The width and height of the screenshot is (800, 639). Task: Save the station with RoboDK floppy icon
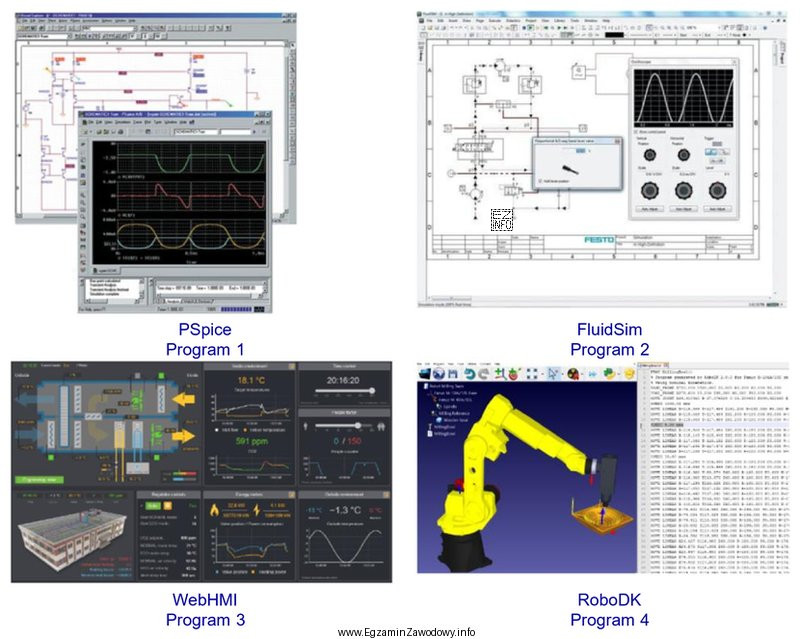pos(453,374)
